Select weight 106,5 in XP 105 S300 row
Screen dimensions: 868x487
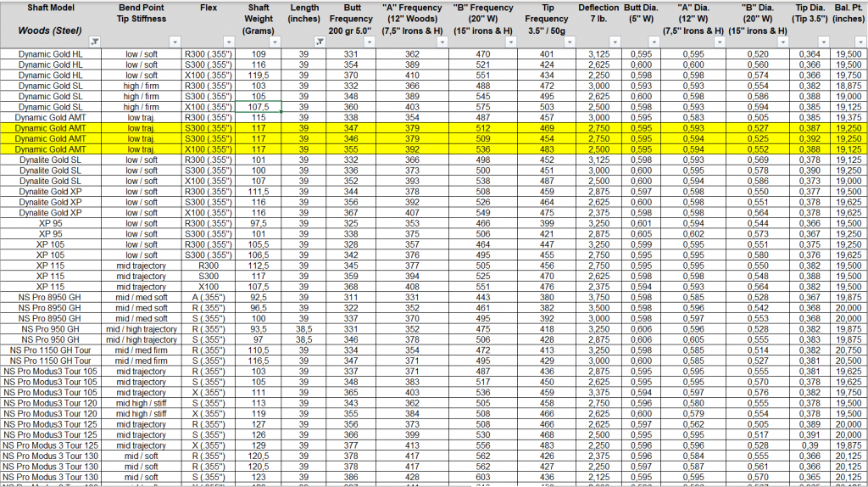point(259,255)
